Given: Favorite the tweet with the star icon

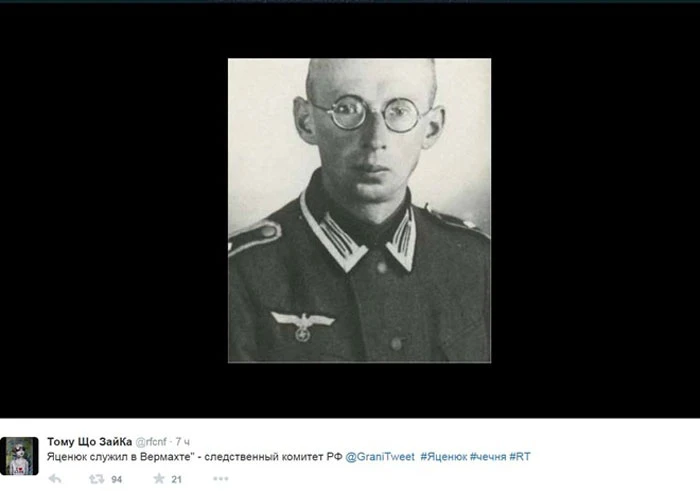Looking at the screenshot, I should click(x=159, y=479).
